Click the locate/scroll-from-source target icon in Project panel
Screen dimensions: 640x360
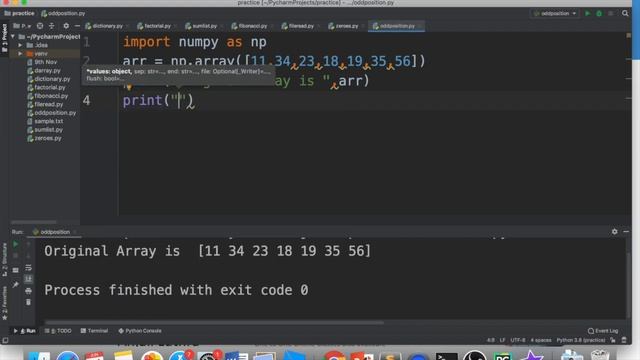coord(40,26)
